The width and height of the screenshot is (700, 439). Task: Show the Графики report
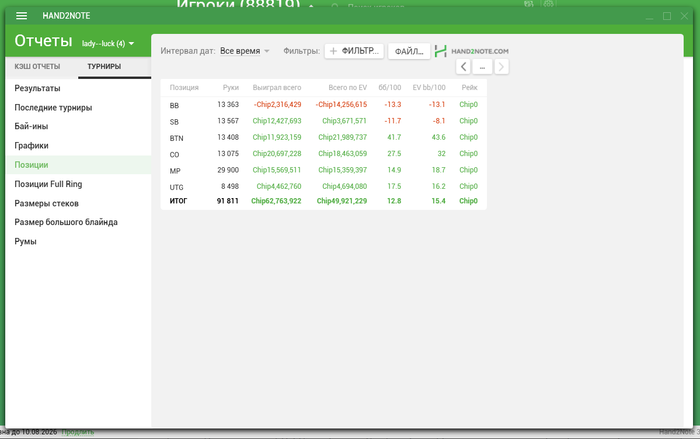tap(31, 146)
